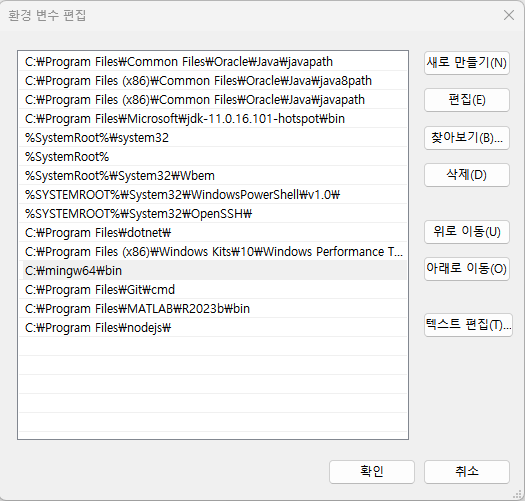525x501 pixels.
Task: Select the plain %SystemRoot% entry
Action: point(213,157)
